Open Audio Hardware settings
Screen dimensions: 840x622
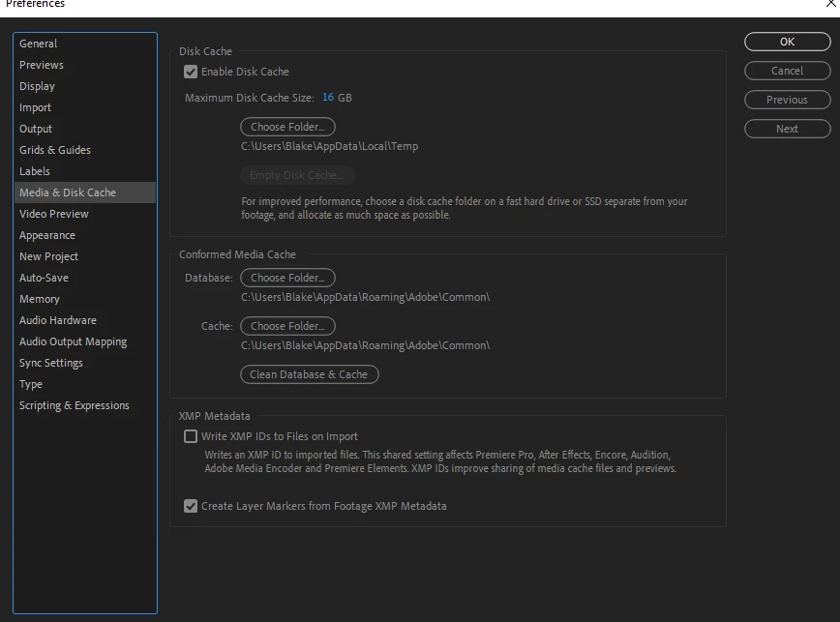[84, 320]
